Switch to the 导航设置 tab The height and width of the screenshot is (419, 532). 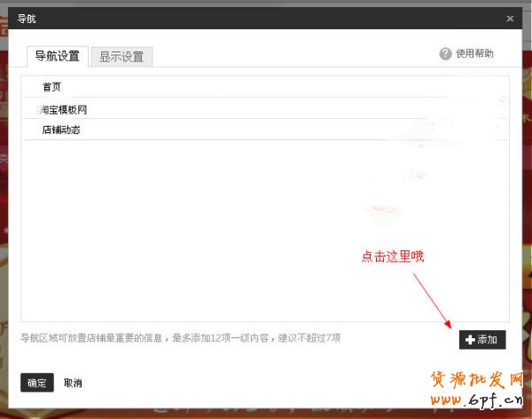(58, 56)
